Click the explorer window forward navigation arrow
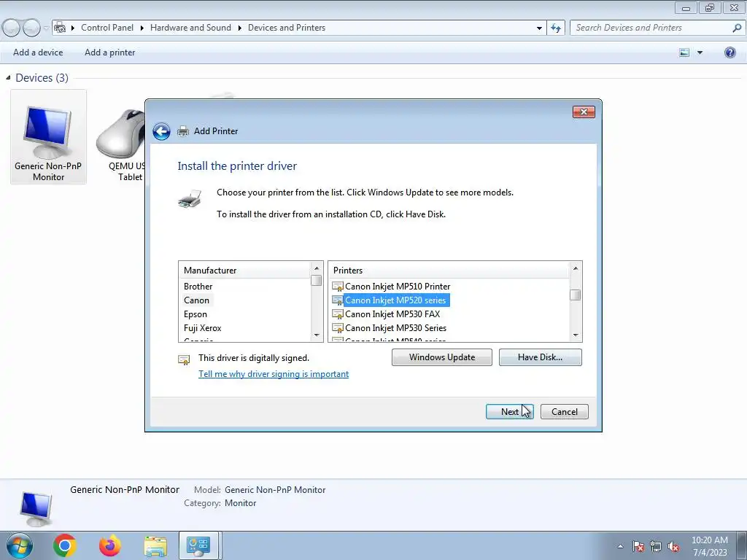The width and height of the screenshot is (747, 560). 31,28
